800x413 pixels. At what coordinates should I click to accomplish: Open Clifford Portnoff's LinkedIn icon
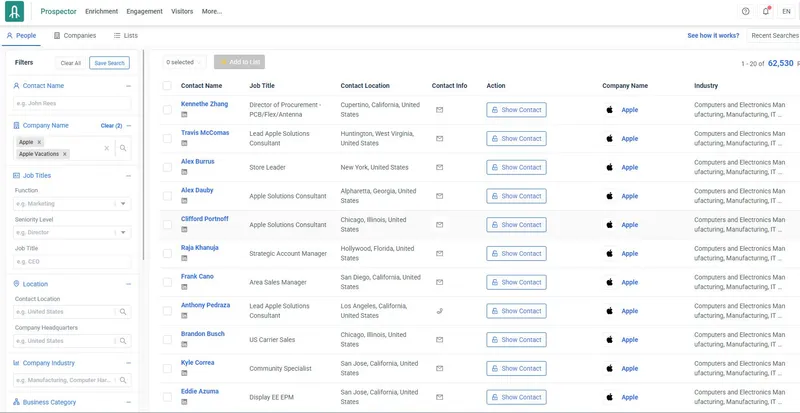[x=184, y=229]
